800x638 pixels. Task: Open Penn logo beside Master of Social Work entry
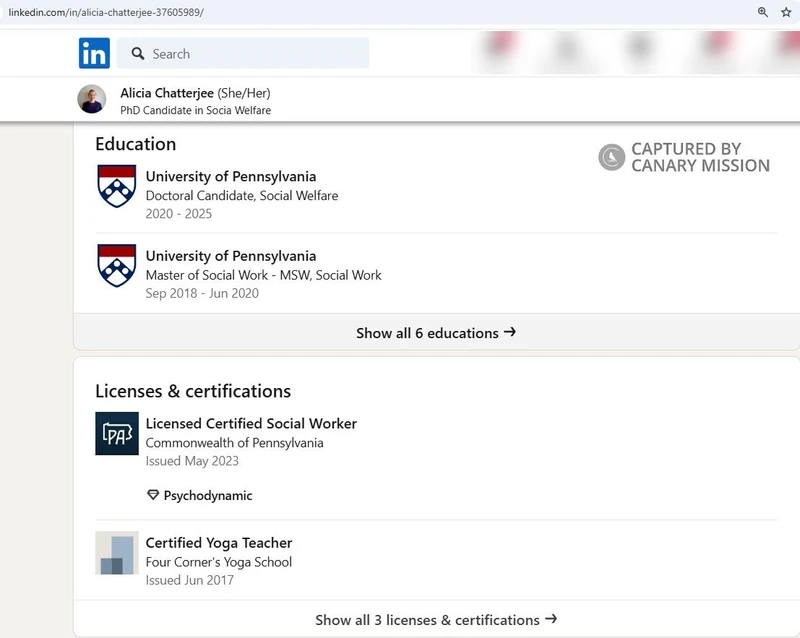pos(117,265)
